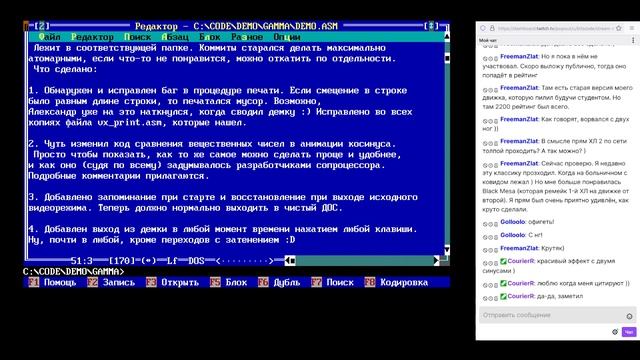The image size is (640, 360).
Task: Click the line starting "4. Добавлен выход из демки"
Action: [x=223, y=229]
